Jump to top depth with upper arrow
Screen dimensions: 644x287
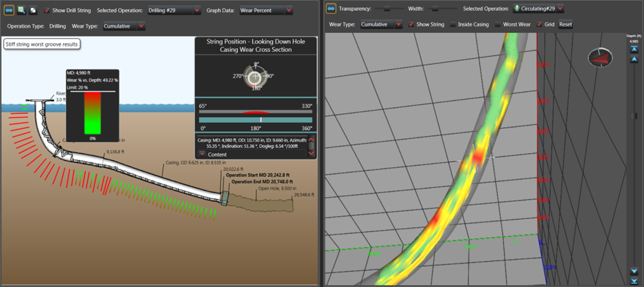(634, 49)
